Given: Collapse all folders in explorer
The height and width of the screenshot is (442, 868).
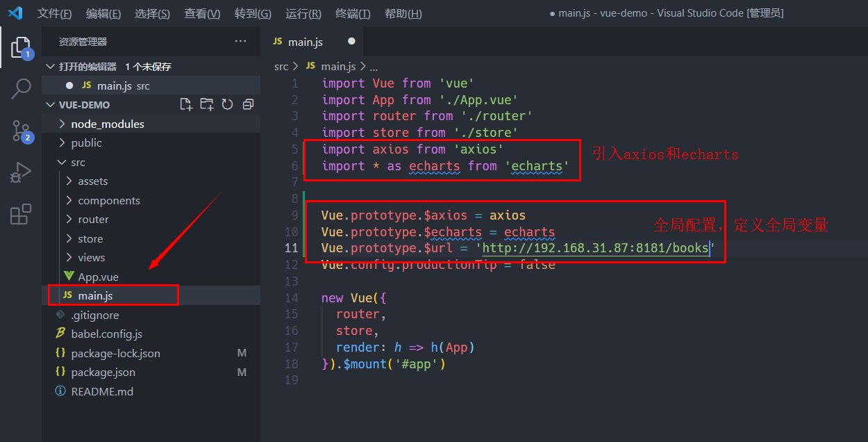Looking at the screenshot, I should pyautogui.click(x=248, y=104).
